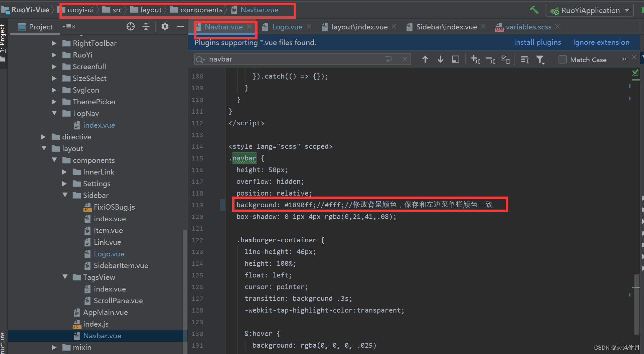Expand the Screenfull folder
Viewport: 644px width, 354px height.
[x=54, y=67]
